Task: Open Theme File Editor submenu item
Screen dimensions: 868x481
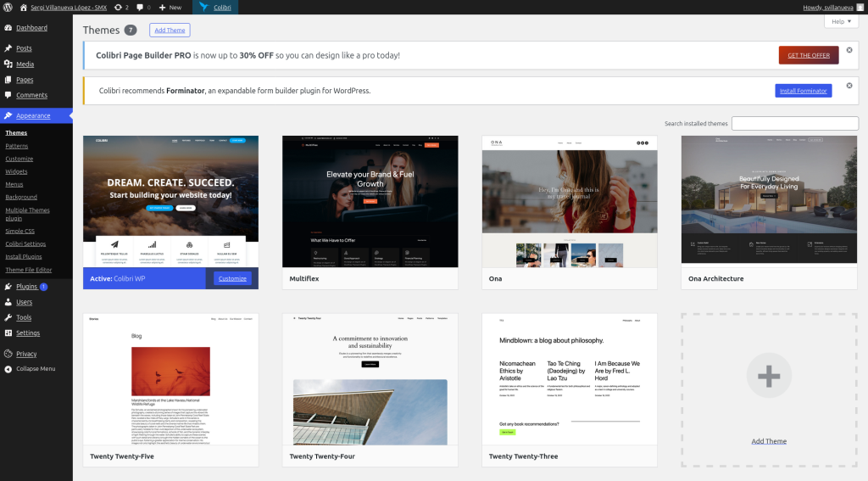Action: click(28, 270)
